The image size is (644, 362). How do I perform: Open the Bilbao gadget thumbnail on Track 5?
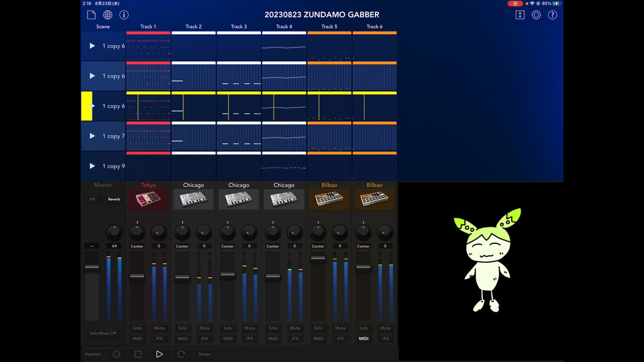329,200
